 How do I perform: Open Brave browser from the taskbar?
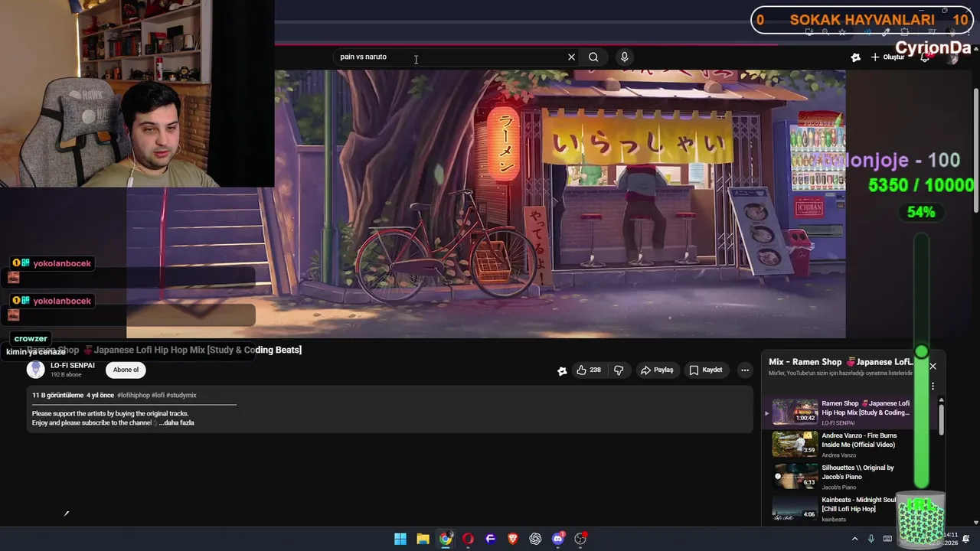pyautogui.click(x=513, y=539)
